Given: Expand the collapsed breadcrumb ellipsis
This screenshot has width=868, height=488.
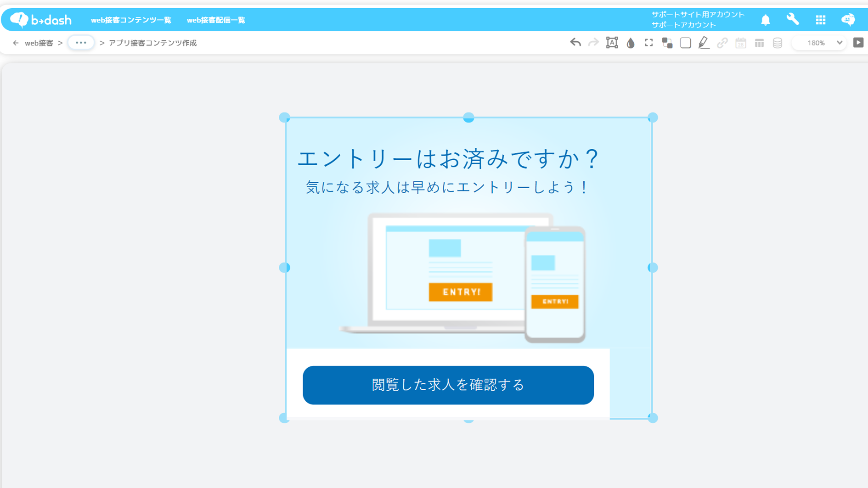Looking at the screenshot, I should (81, 43).
